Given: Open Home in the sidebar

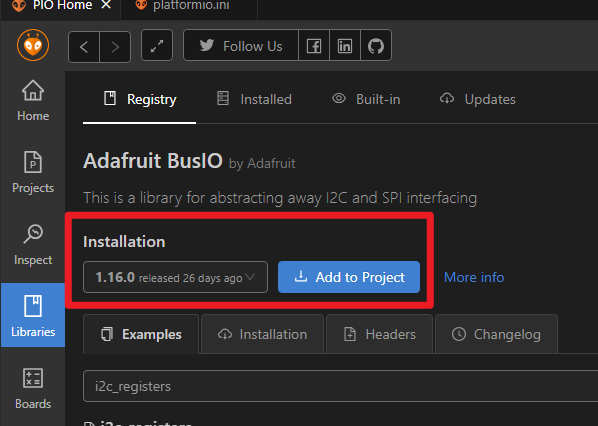Looking at the screenshot, I should (33, 101).
